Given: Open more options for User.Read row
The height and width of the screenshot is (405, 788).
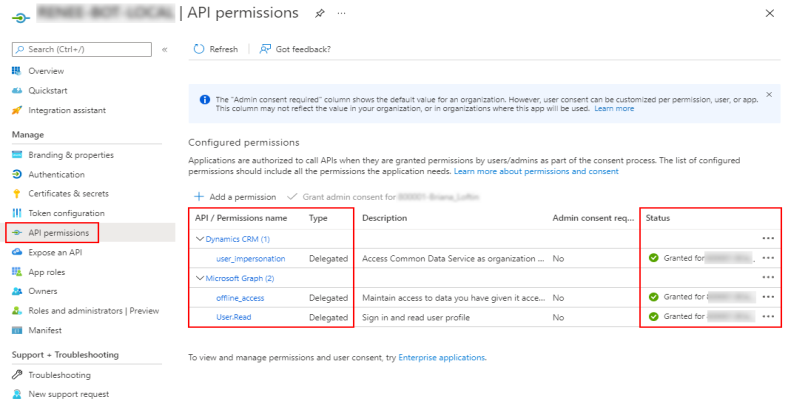Looking at the screenshot, I should pos(768,317).
